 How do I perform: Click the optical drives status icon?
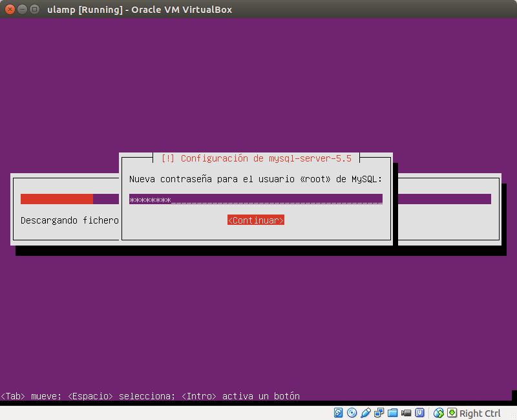pyautogui.click(x=352, y=412)
